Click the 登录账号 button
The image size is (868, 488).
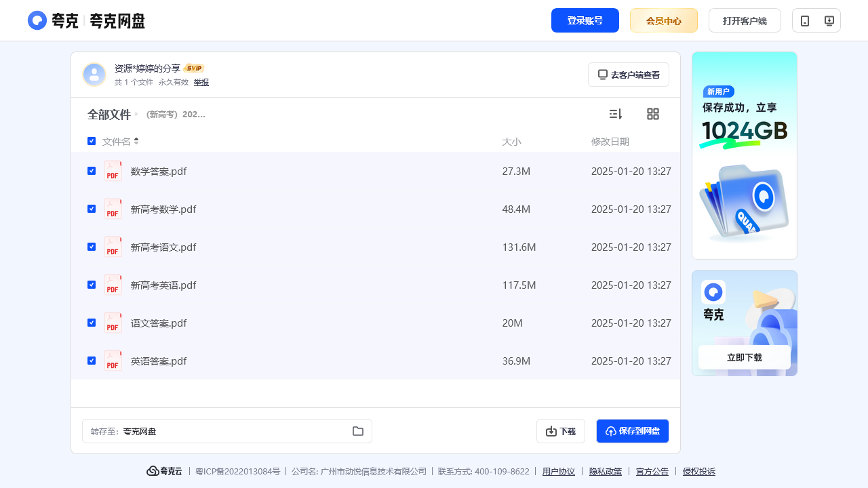click(x=585, y=20)
